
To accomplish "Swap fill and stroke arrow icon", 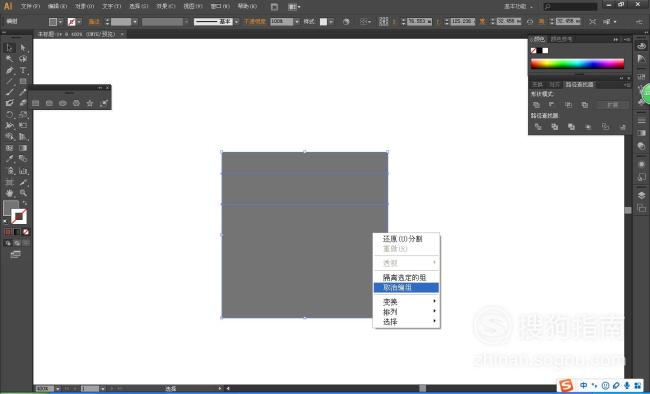I will [24, 203].
